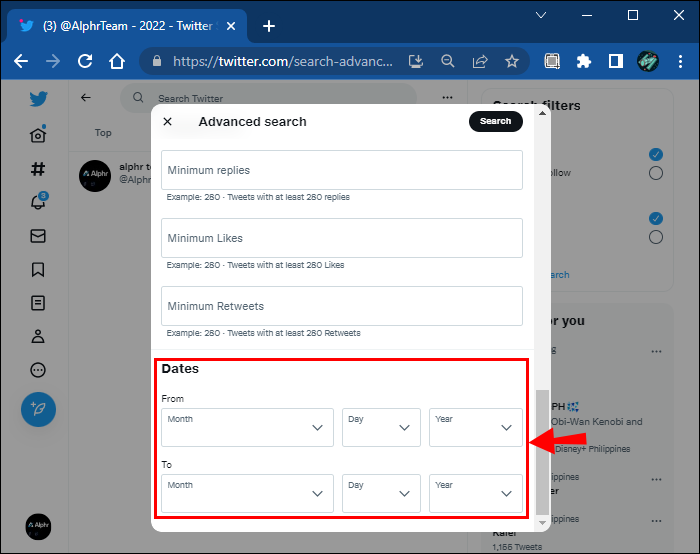700x554 pixels.
Task: Open the From Month dropdown
Action: 247,427
